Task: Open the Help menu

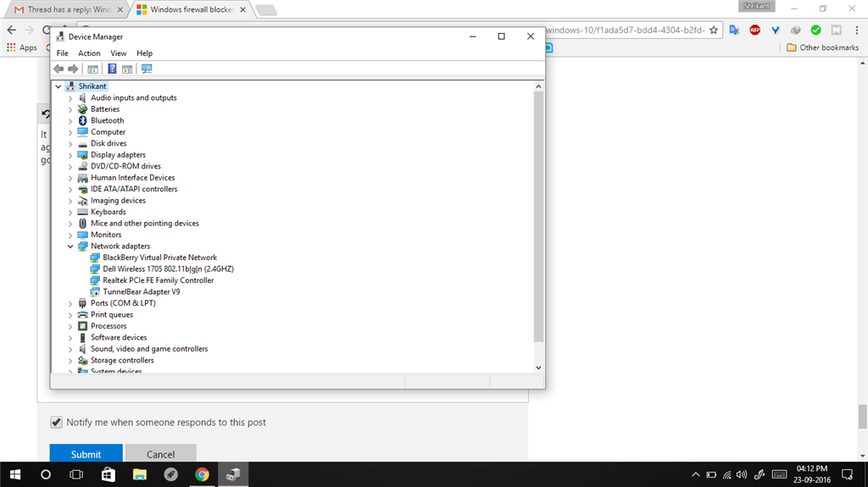Action: 144,53
